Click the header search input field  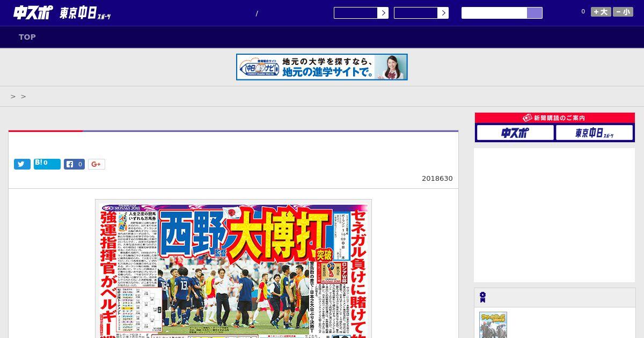tap(494, 13)
